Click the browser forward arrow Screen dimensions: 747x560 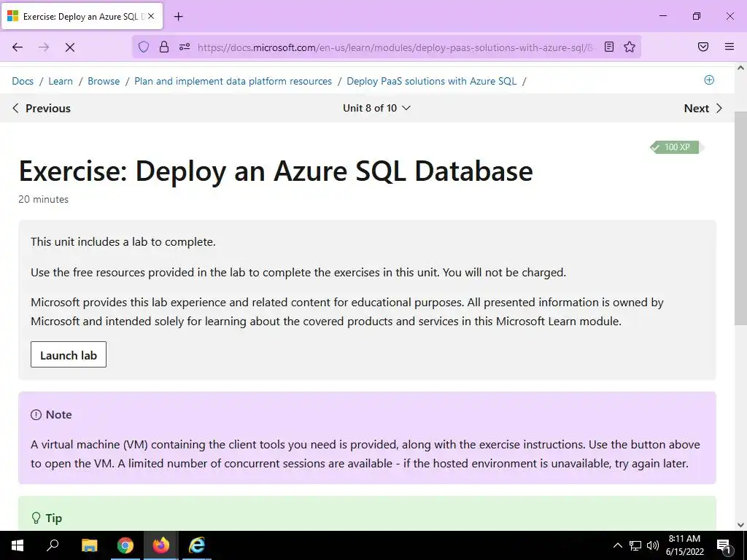44,47
